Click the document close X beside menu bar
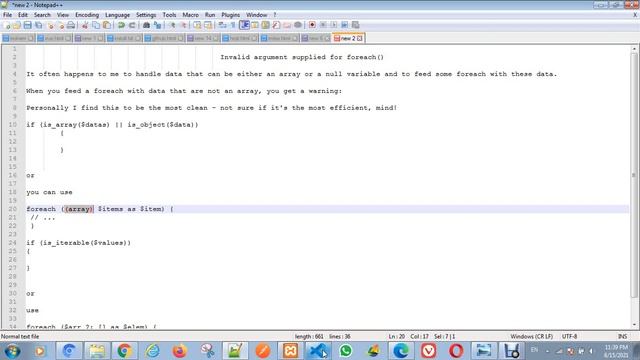 (635, 15)
